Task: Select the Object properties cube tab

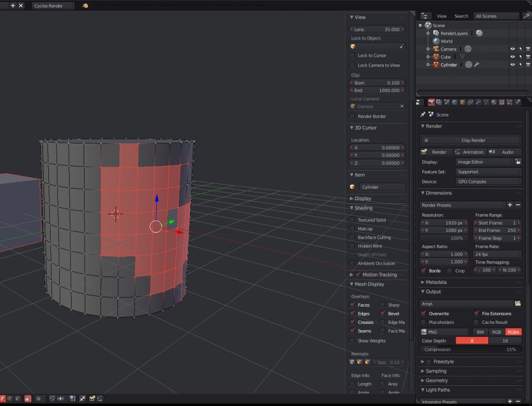Action: click(462, 102)
